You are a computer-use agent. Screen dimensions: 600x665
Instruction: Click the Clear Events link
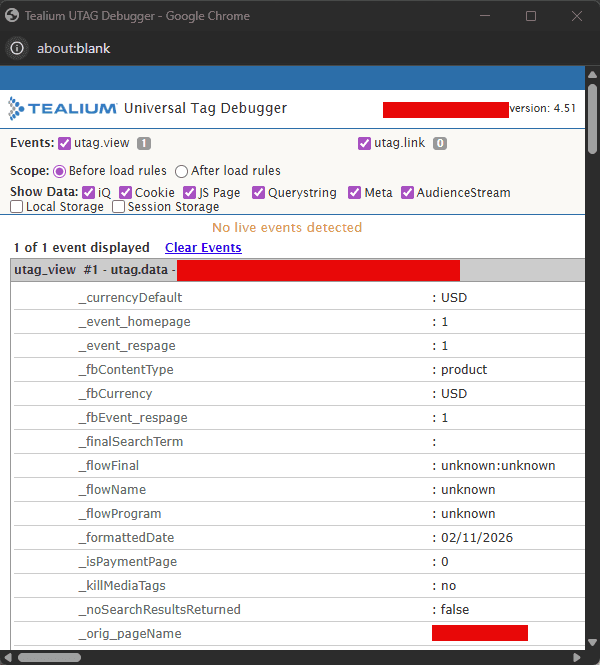[203, 248]
